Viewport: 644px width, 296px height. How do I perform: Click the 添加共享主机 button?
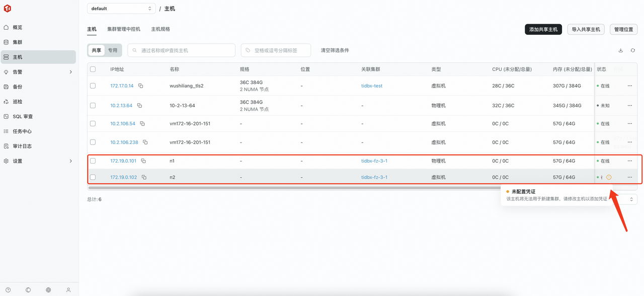543,29
